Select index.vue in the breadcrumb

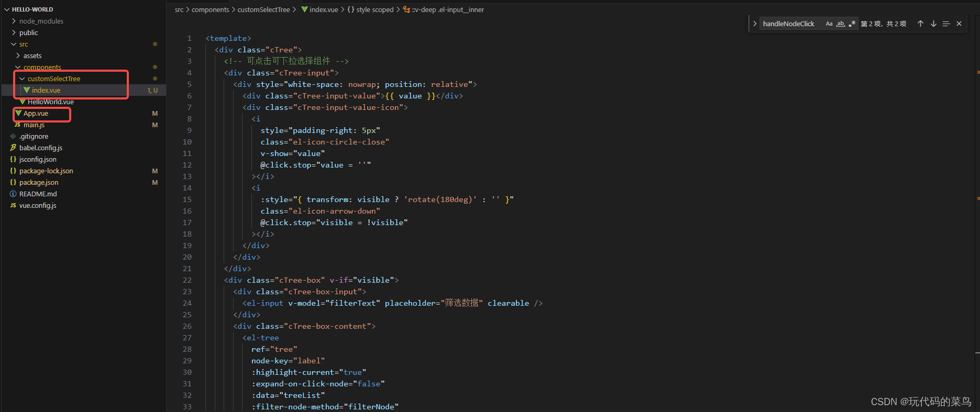coord(324,9)
